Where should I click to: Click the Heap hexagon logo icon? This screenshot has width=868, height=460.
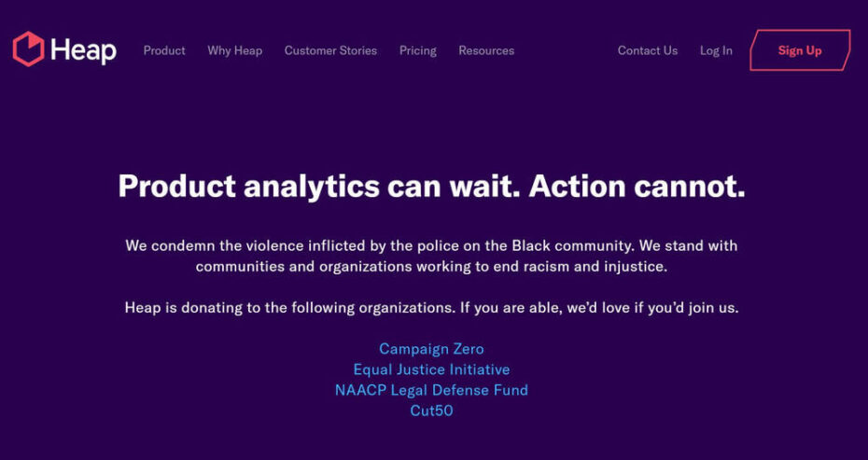pyautogui.click(x=28, y=49)
